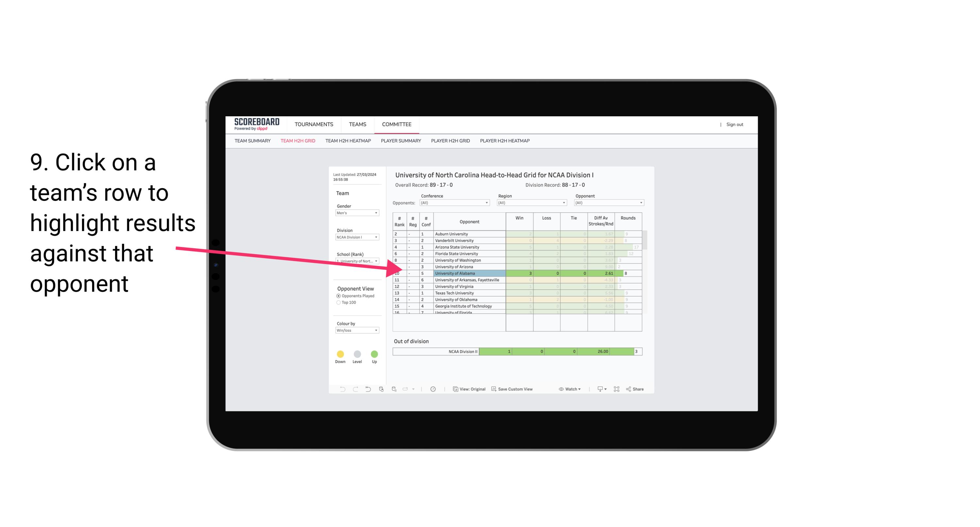This screenshot has width=980, height=527.
Task: Click the fullscreen toggle icon
Action: click(x=616, y=389)
